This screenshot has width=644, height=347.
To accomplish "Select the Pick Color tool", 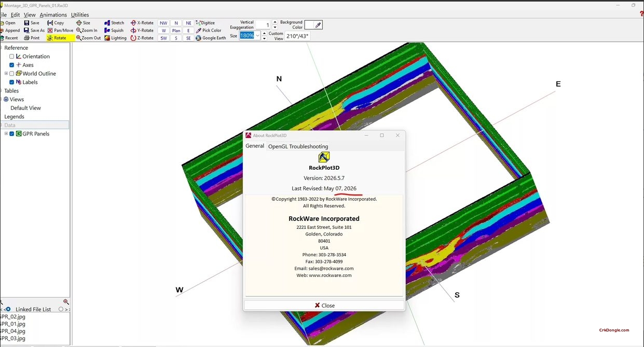I will point(209,31).
